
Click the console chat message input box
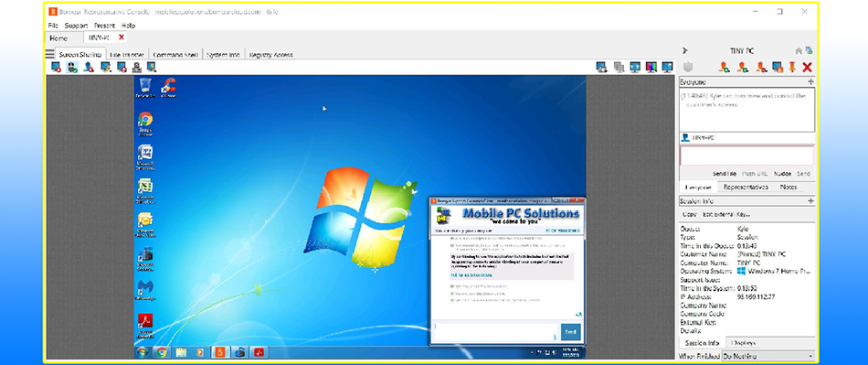tap(747, 156)
